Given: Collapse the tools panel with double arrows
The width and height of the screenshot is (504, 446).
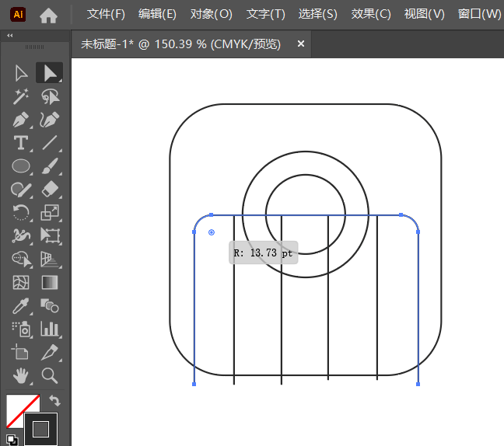Looking at the screenshot, I should (9, 36).
